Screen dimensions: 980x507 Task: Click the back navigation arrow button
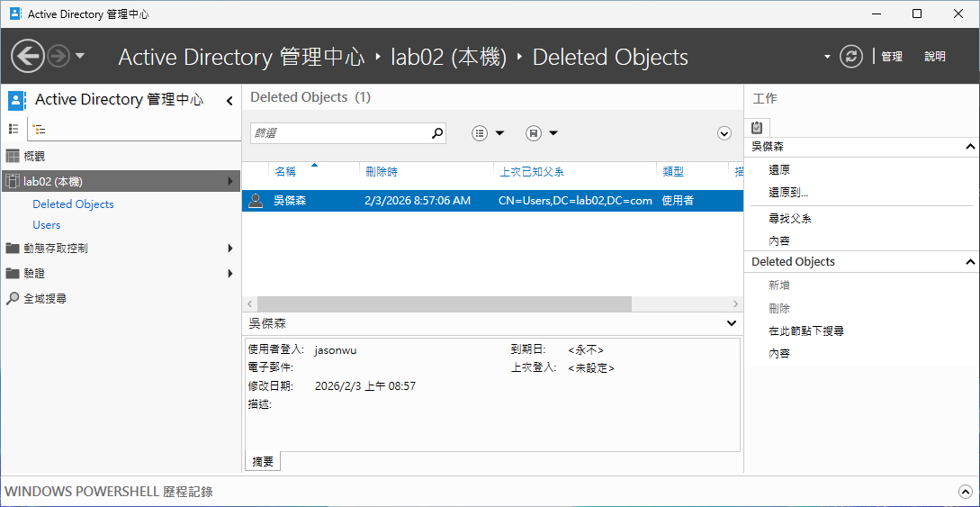28,57
